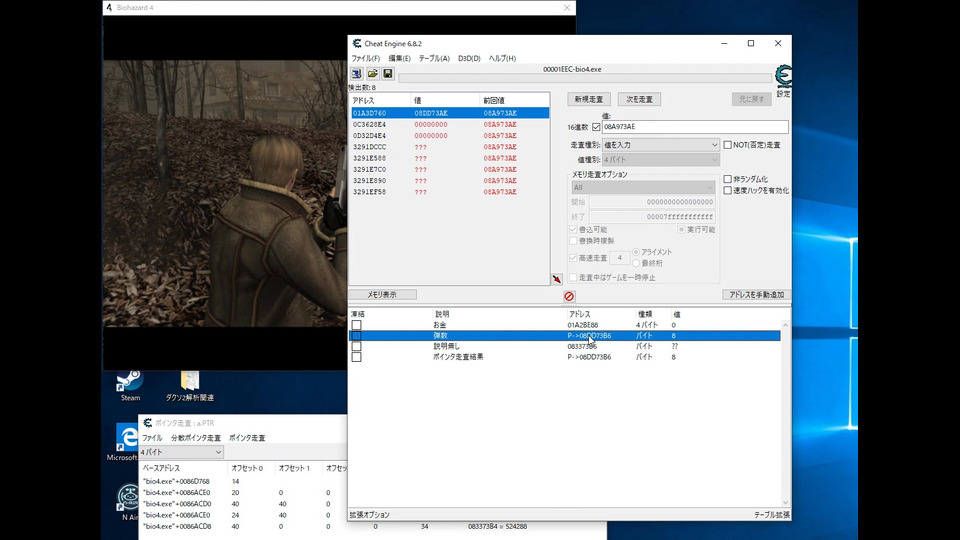The image size is (960, 540).
Task: Click the Cheat Engine settings logo
Action: pyautogui.click(x=783, y=77)
